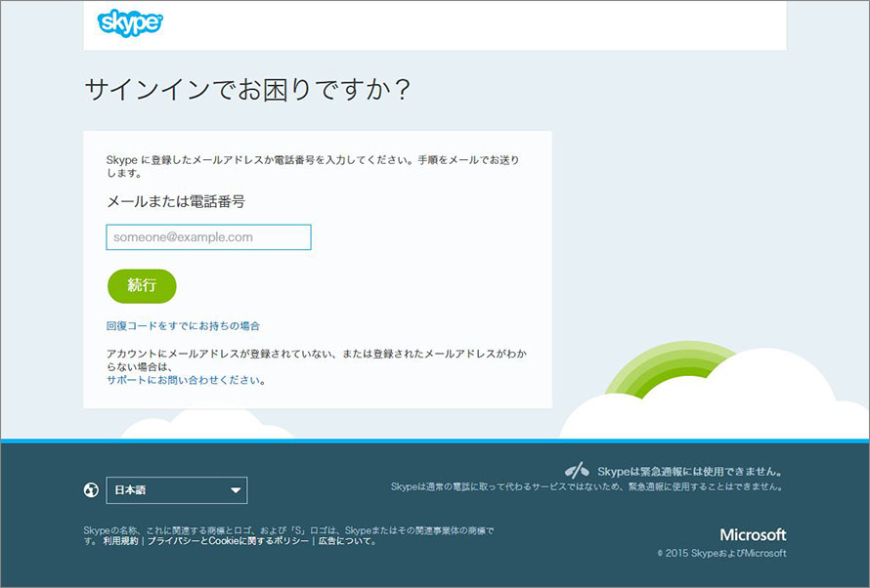This screenshot has height=588, width=870.
Task: Click the サインインでお困りですか？ heading
Action: point(247,89)
